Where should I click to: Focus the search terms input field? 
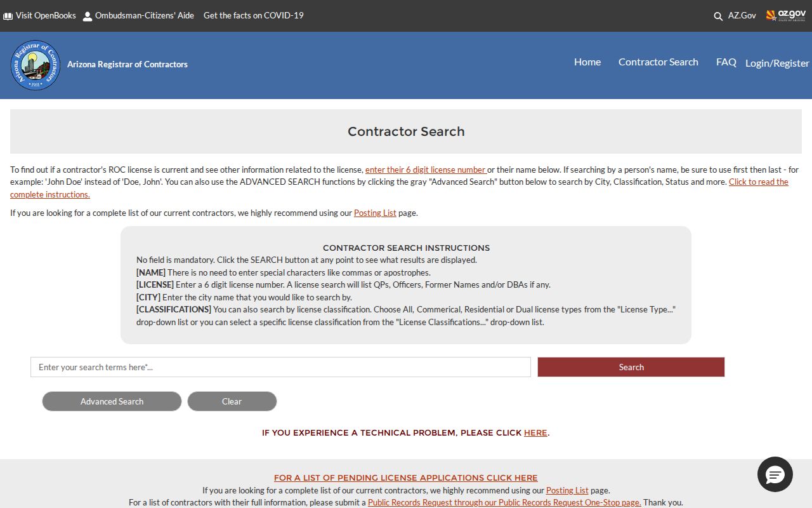[280, 367]
